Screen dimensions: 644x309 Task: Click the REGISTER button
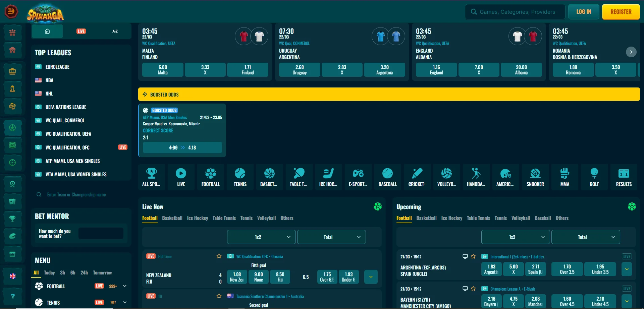click(621, 12)
